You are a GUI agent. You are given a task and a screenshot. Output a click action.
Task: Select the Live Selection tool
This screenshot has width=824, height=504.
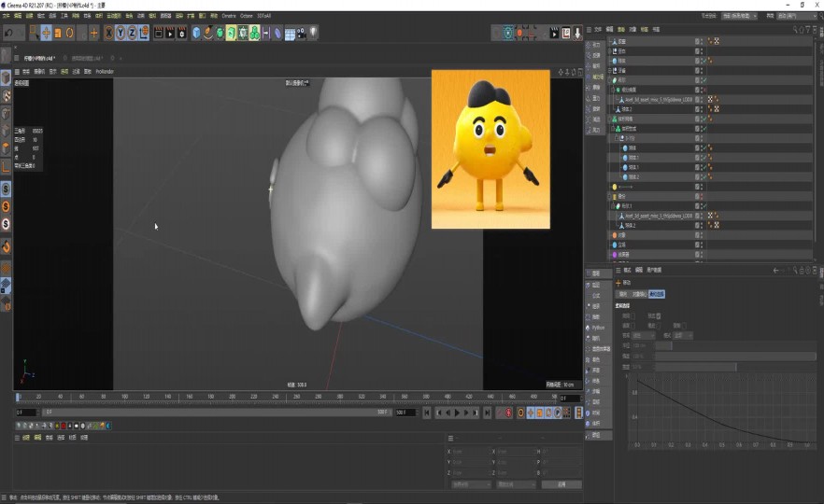click(x=35, y=33)
